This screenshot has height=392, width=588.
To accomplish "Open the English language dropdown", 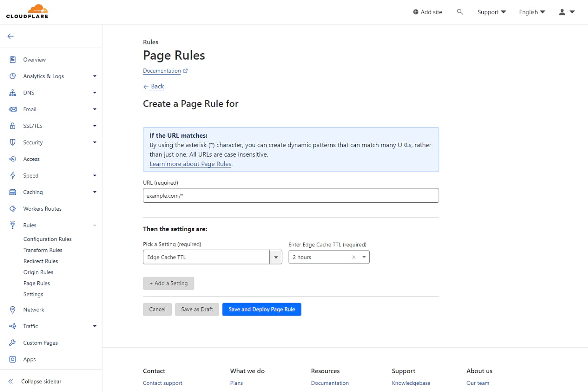I will (x=531, y=12).
